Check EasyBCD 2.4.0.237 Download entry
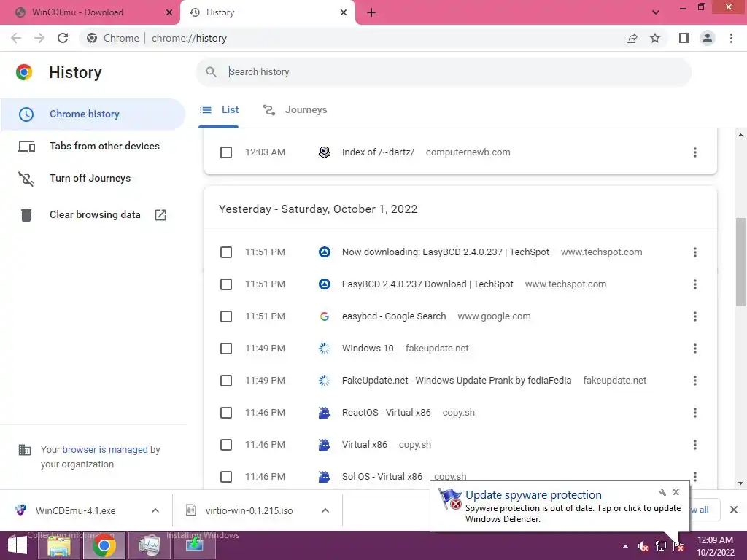This screenshot has width=747, height=560. 226,284
